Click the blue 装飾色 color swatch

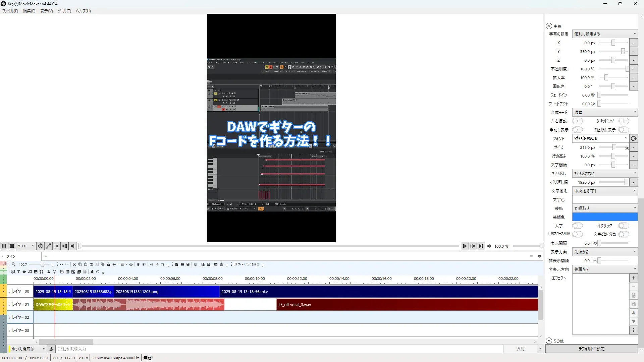click(604, 217)
